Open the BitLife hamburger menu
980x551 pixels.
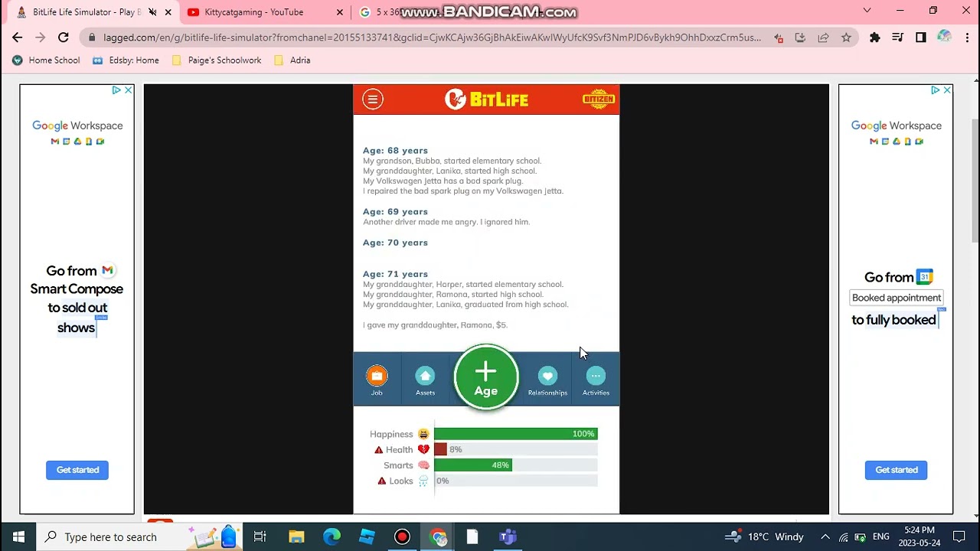tap(373, 99)
